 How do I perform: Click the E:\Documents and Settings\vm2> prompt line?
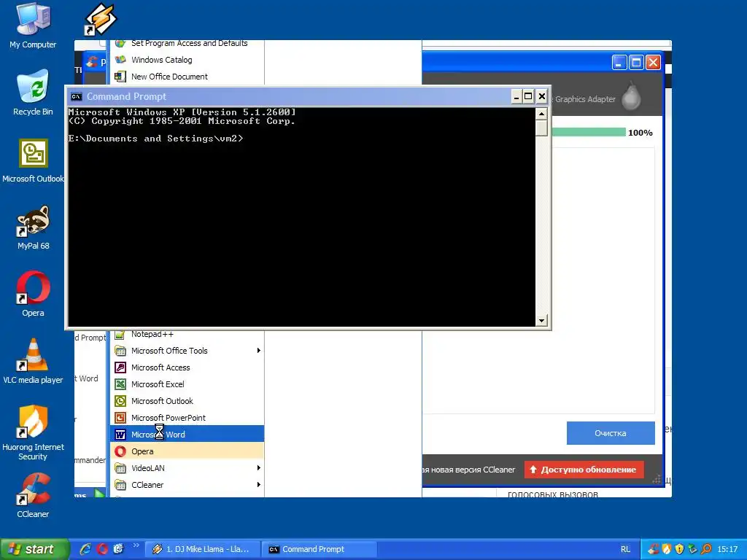[156, 139]
